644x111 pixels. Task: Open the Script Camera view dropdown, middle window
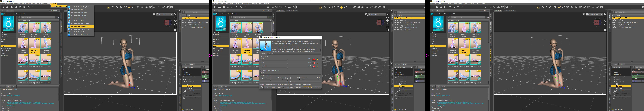(x=377, y=14)
